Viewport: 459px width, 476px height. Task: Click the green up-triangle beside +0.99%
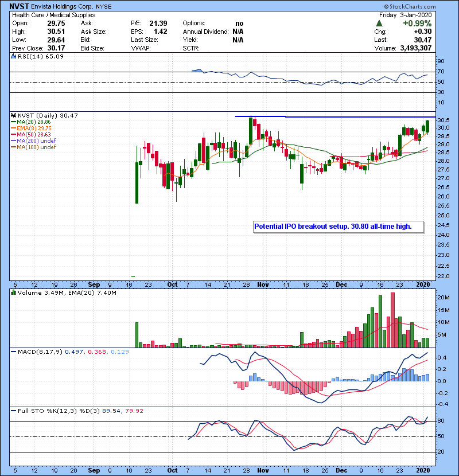point(379,23)
